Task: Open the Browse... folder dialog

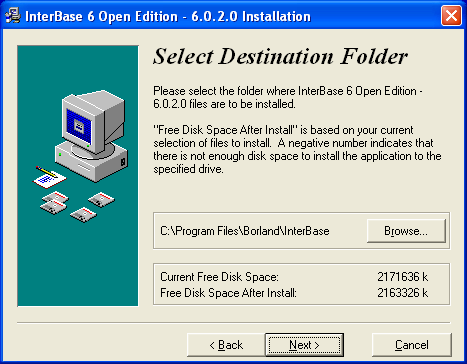Action: pos(406,231)
